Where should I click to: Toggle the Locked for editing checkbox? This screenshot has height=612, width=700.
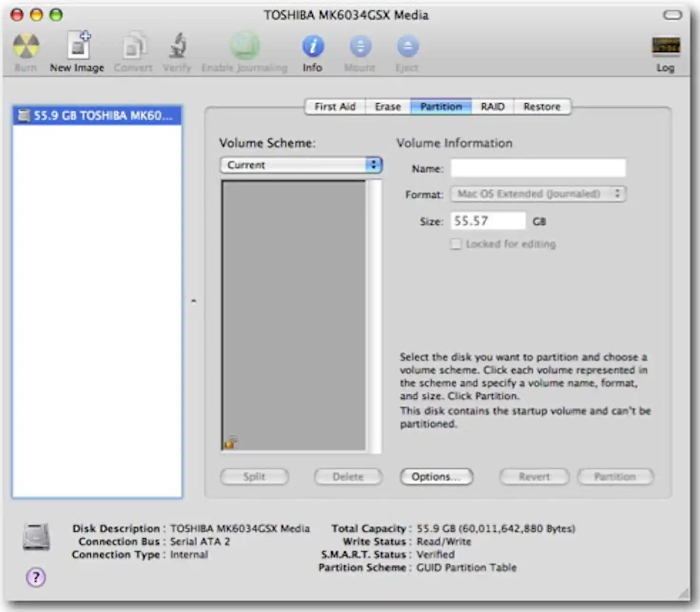click(455, 243)
